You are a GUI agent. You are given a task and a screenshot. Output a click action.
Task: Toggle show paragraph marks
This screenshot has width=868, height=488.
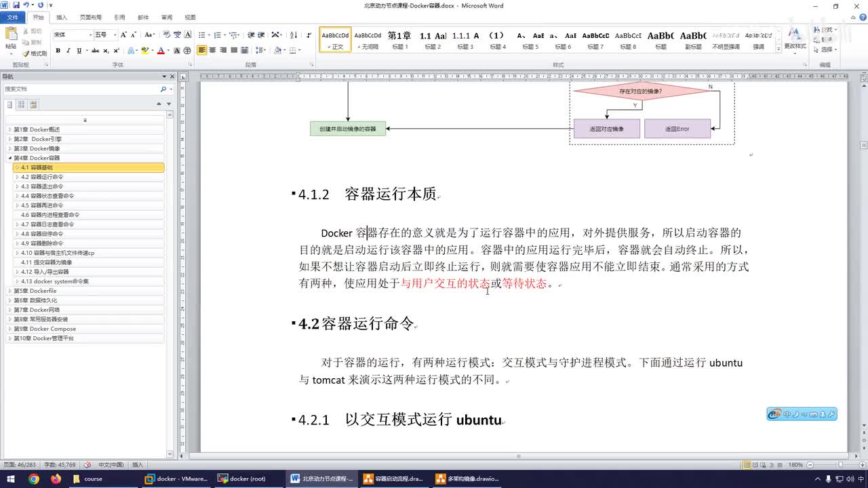[309, 35]
